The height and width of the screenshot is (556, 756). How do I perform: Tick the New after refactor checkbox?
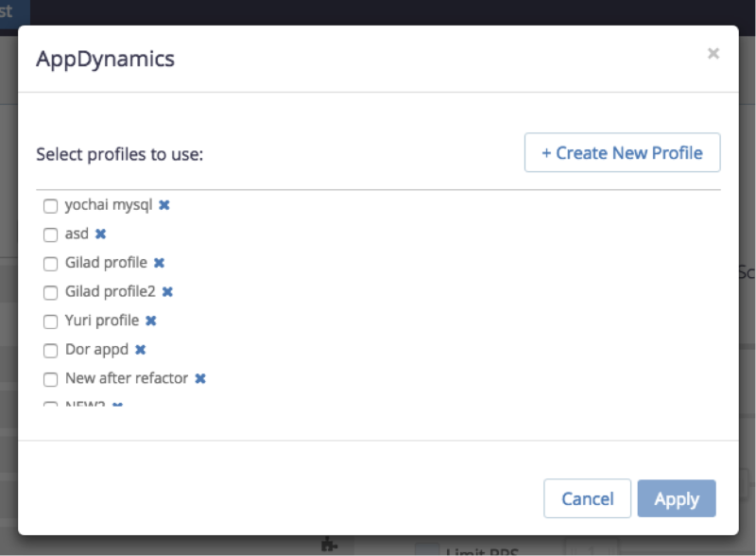(50, 380)
